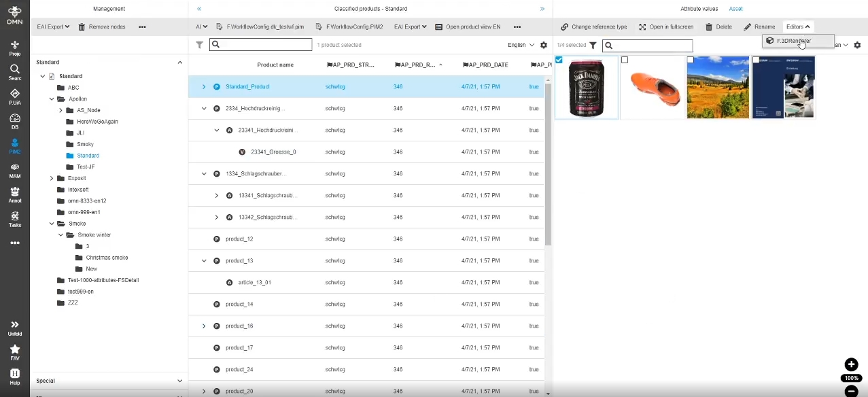Open the English language dropdown

[521, 45]
